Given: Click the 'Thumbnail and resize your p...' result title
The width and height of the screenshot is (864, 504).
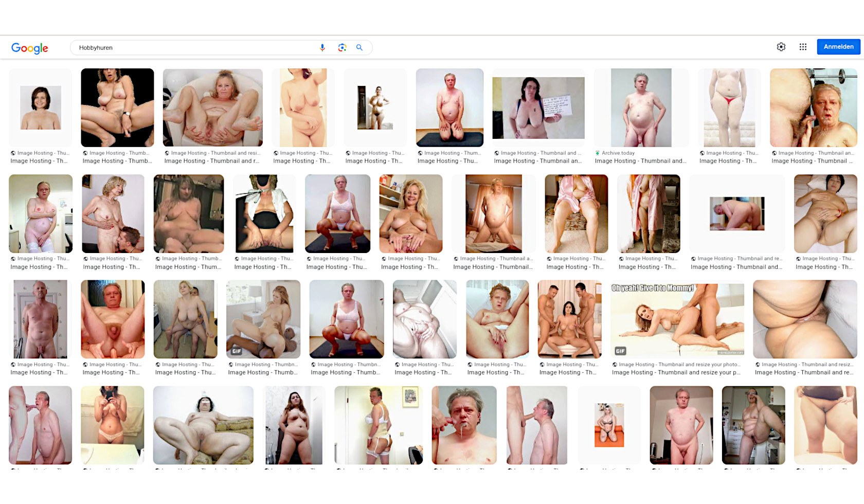Looking at the screenshot, I should 676,372.
